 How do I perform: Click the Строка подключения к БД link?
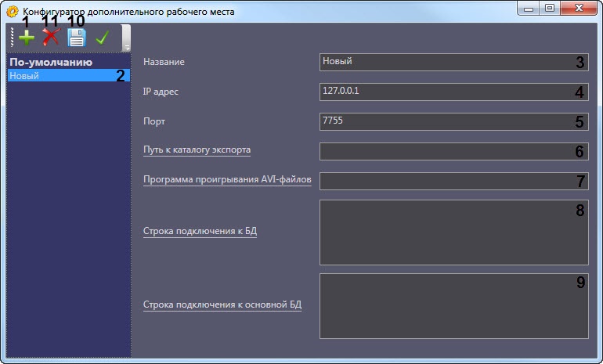[x=200, y=232]
